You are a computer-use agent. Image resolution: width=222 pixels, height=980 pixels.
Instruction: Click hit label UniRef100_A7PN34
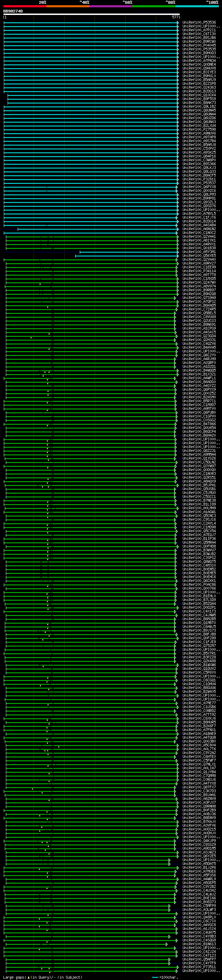[199, 61]
